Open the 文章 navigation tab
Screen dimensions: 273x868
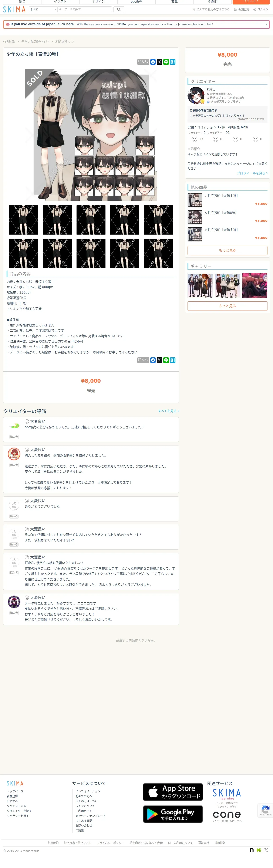pos(174,2)
